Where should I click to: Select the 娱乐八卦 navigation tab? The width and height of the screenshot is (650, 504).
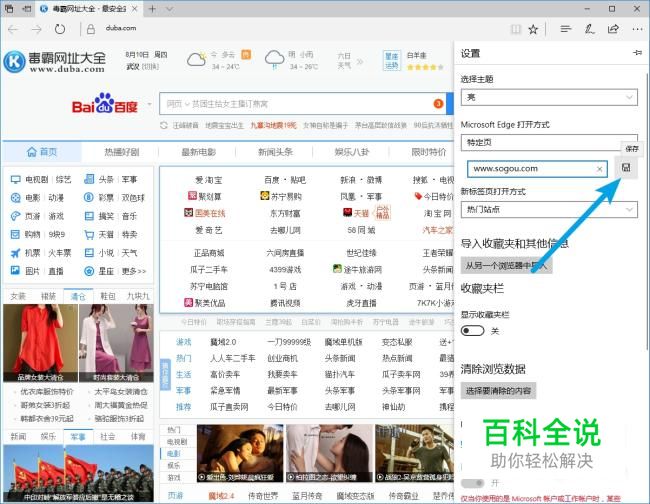[352, 152]
